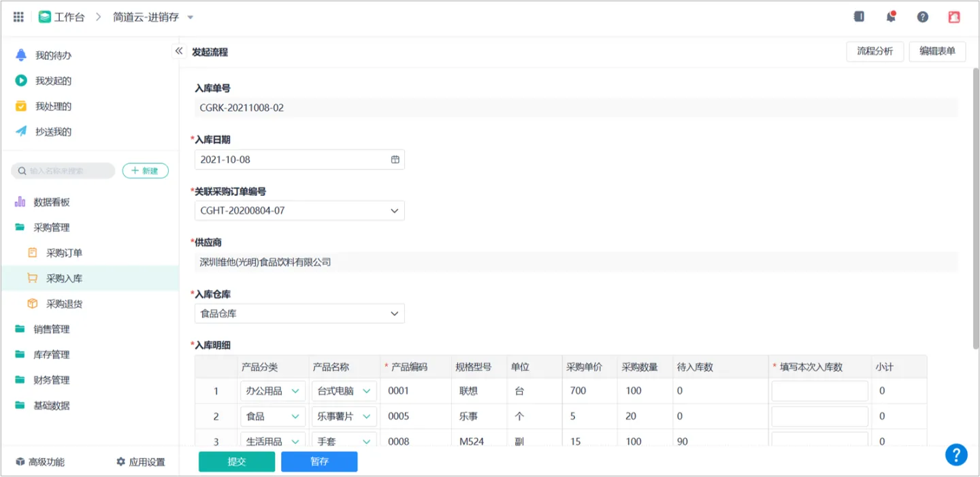Click the 采购入库 cart icon
Image resolution: width=980 pixels, height=477 pixels.
(x=32, y=278)
